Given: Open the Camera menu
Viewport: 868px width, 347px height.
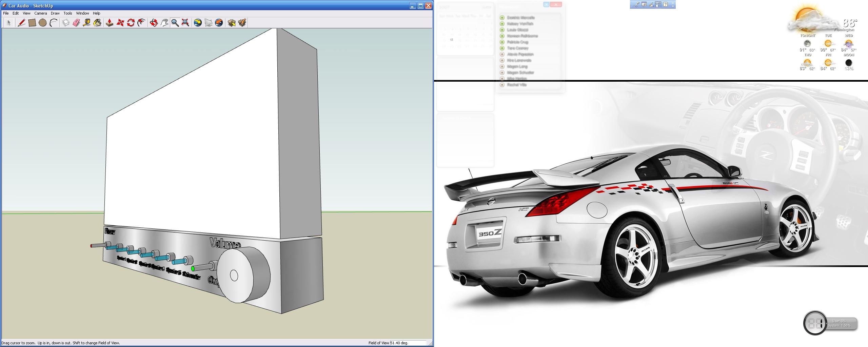Looking at the screenshot, I should coord(40,13).
